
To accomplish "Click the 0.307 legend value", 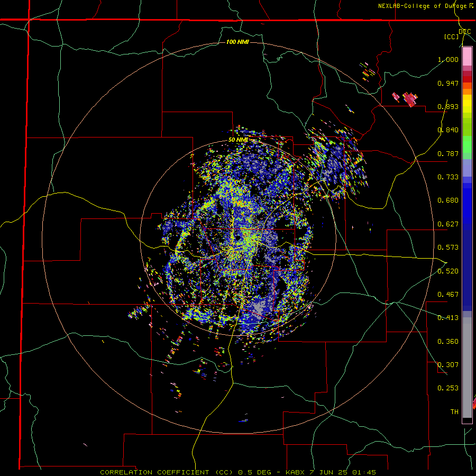I will coord(448,364).
